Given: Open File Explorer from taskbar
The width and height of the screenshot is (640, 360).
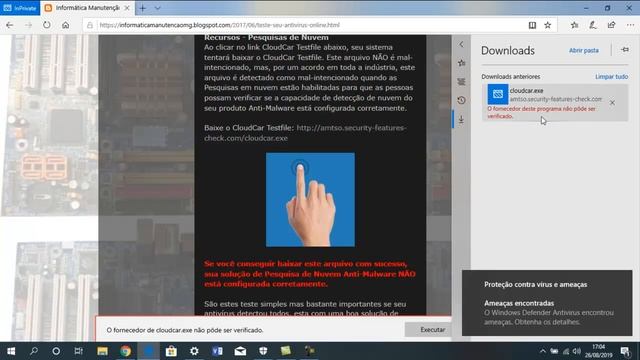Looking at the screenshot, I should click(x=102, y=351).
